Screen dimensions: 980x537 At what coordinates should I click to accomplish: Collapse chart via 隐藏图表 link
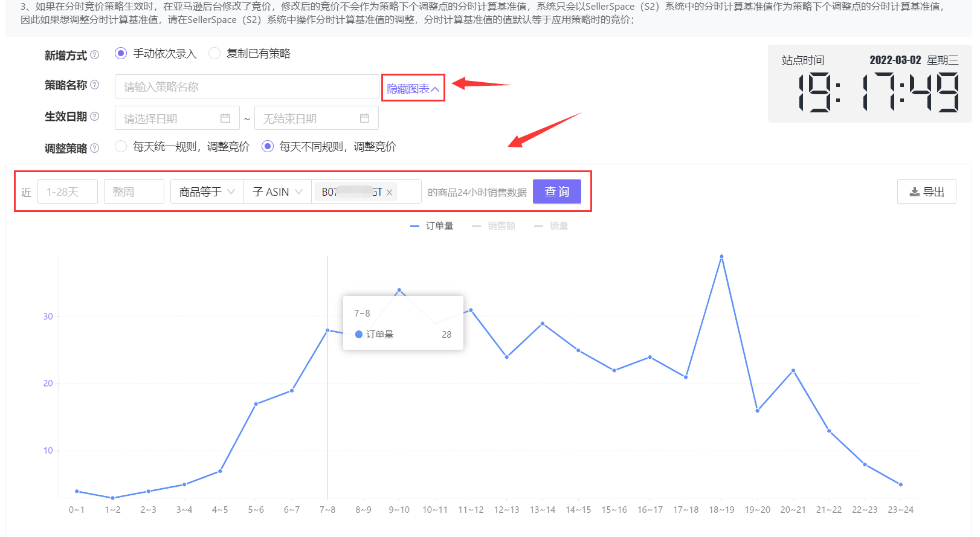413,89
